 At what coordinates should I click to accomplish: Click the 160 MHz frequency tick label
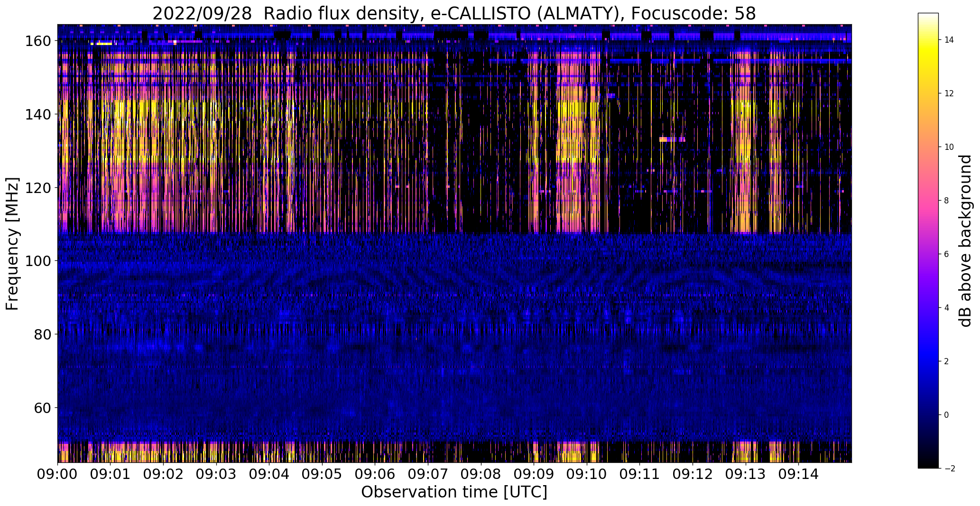click(x=38, y=41)
